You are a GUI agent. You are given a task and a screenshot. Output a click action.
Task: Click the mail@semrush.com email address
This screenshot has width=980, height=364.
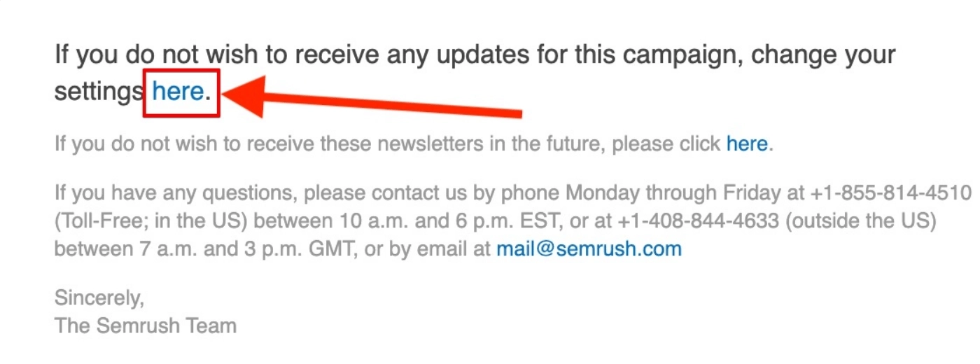[x=589, y=249]
